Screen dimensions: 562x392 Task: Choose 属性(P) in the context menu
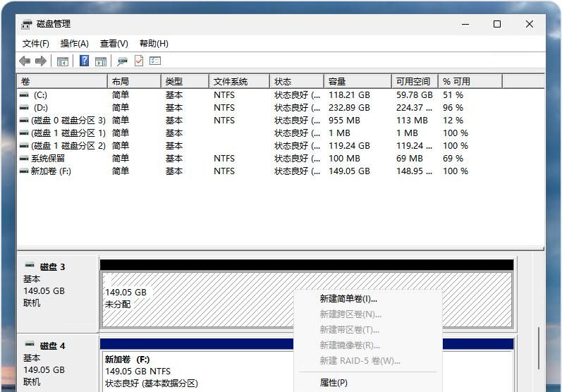(368, 383)
